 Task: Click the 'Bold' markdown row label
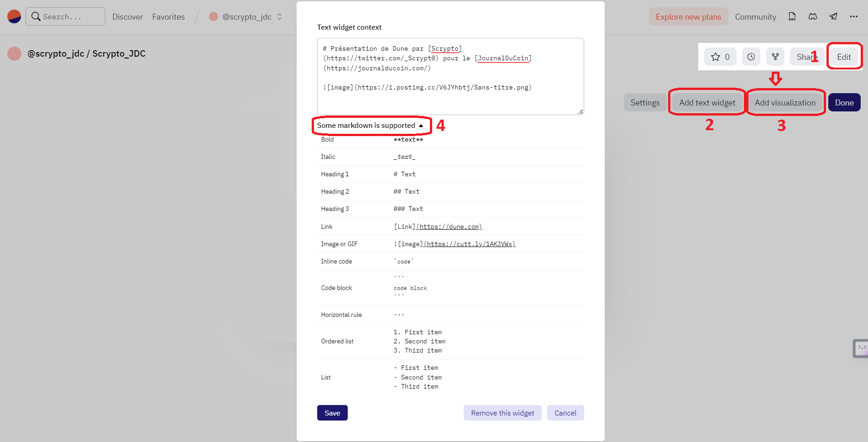tap(327, 140)
